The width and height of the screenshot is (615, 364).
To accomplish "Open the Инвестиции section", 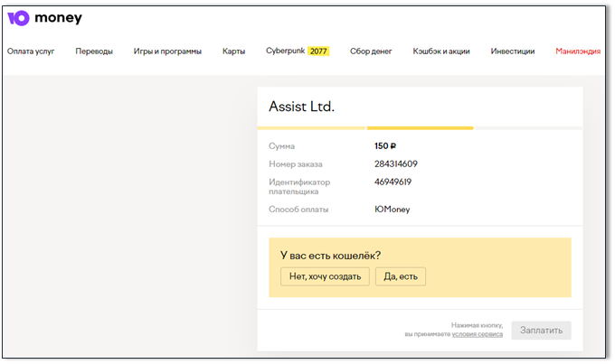I will pos(513,51).
